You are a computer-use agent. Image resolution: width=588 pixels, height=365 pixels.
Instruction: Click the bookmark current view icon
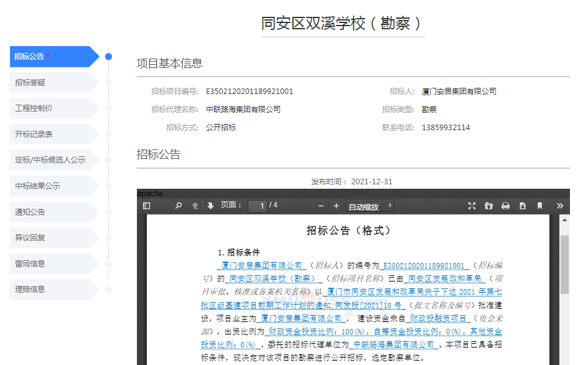pos(539,206)
